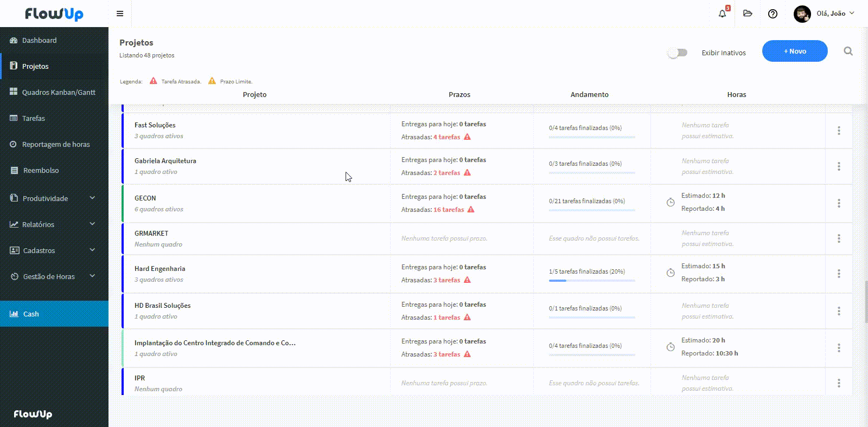Open the Fast Soluções project
Image resolution: width=868 pixels, height=427 pixels.
155,125
